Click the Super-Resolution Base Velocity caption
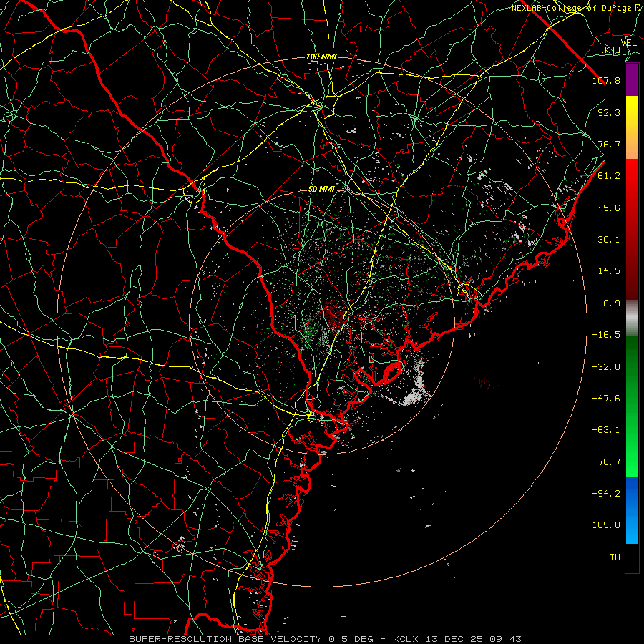644x644 pixels. (326, 639)
